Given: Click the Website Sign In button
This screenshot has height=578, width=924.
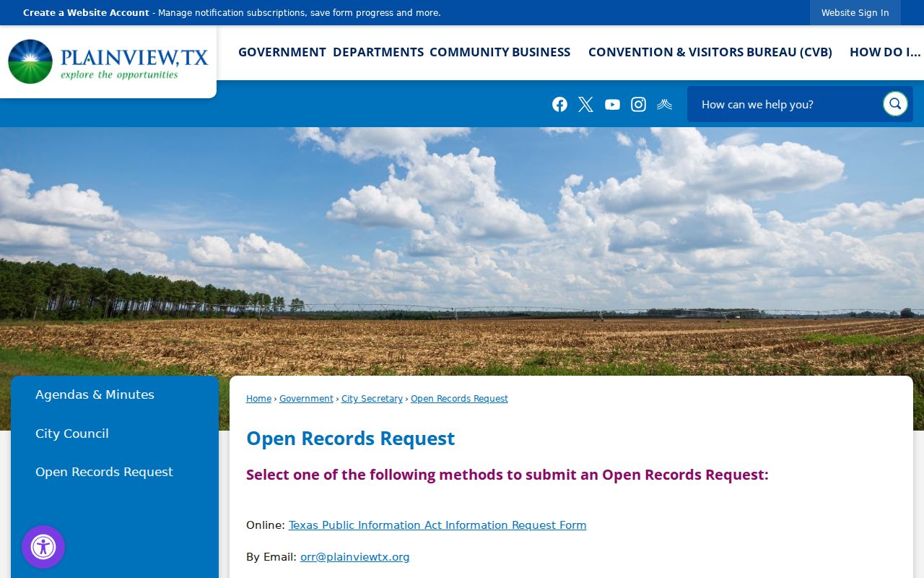Looking at the screenshot, I should (855, 13).
